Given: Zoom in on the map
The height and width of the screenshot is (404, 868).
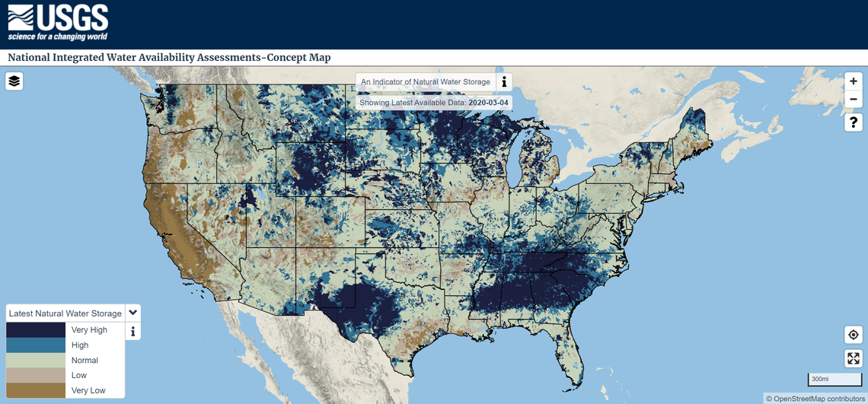Looking at the screenshot, I should click(x=854, y=81).
